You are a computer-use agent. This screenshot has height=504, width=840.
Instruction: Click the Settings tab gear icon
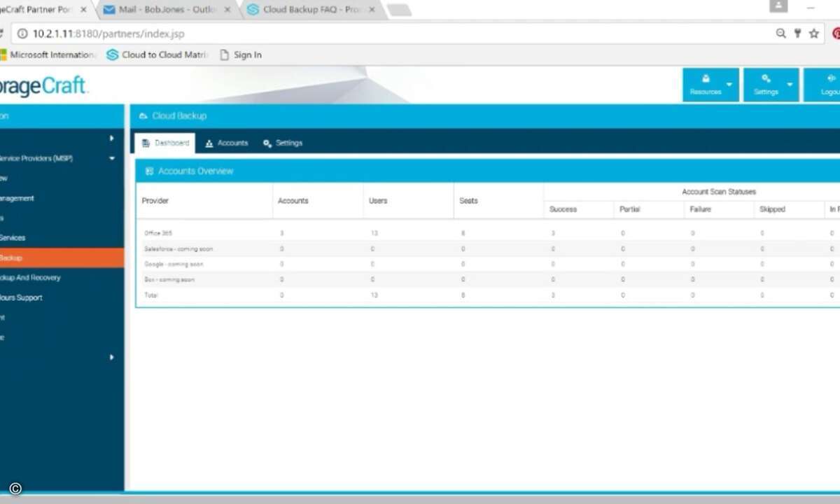[x=267, y=143]
